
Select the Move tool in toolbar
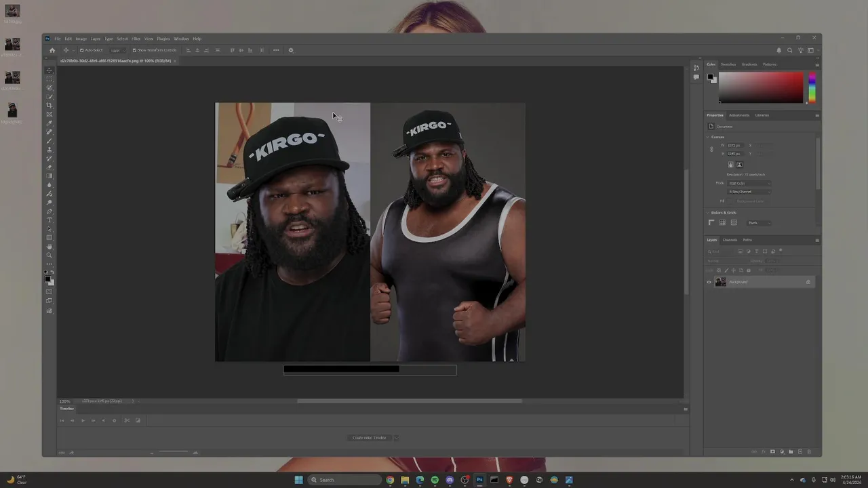pyautogui.click(x=49, y=70)
